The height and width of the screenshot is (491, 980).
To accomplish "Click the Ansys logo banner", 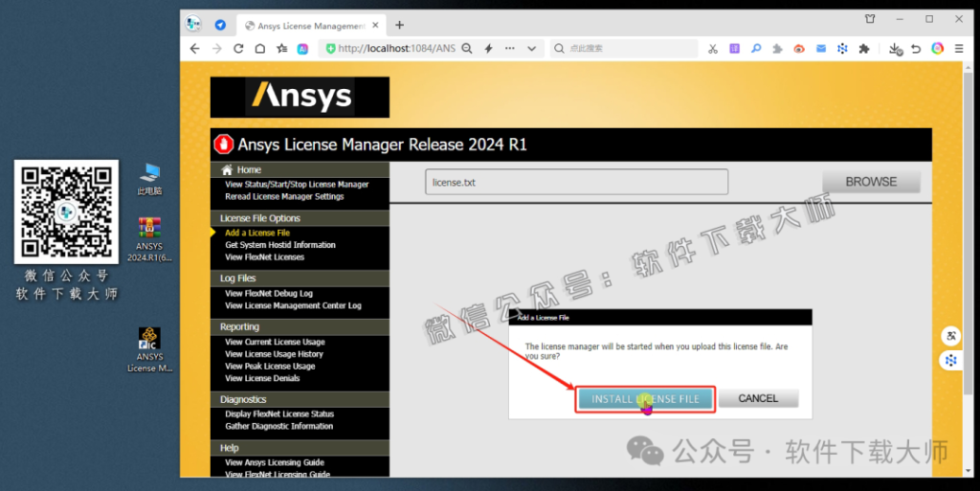I will pos(300,97).
